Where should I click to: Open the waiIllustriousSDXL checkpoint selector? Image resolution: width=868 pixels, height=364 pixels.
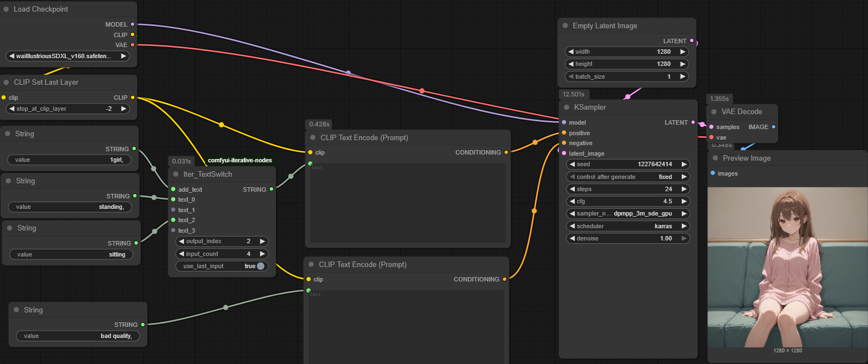click(x=68, y=56)
